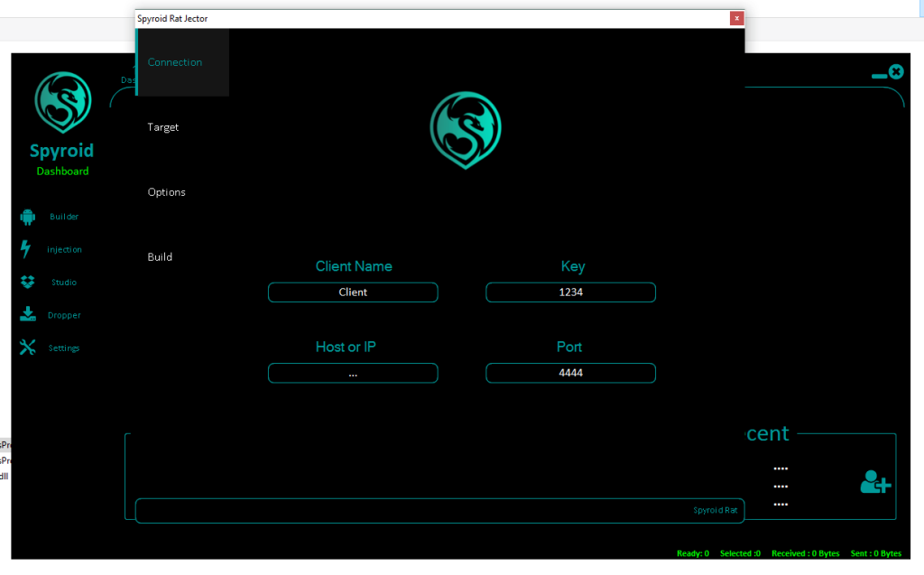
Task: Select the Options tab
Action: click(x=167, y=192)
